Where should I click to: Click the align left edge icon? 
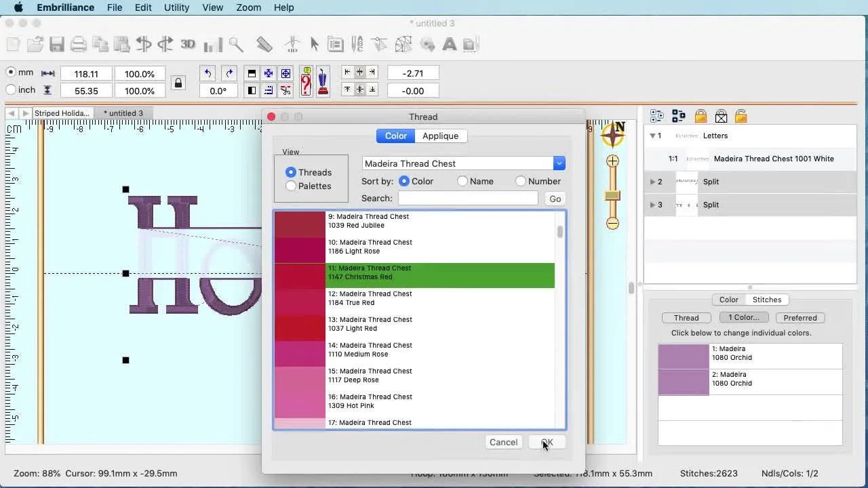pos(347,72)
